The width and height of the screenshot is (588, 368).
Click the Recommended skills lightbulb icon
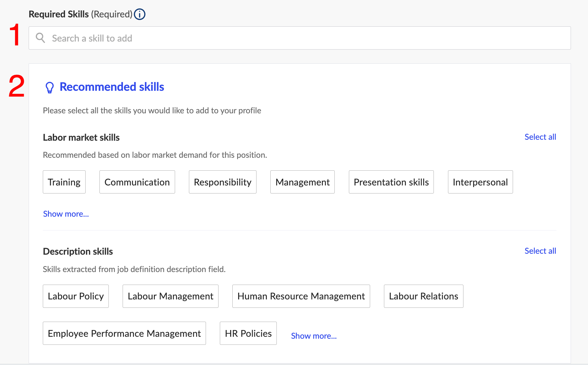pyautogui.click(x=50, y=87)
